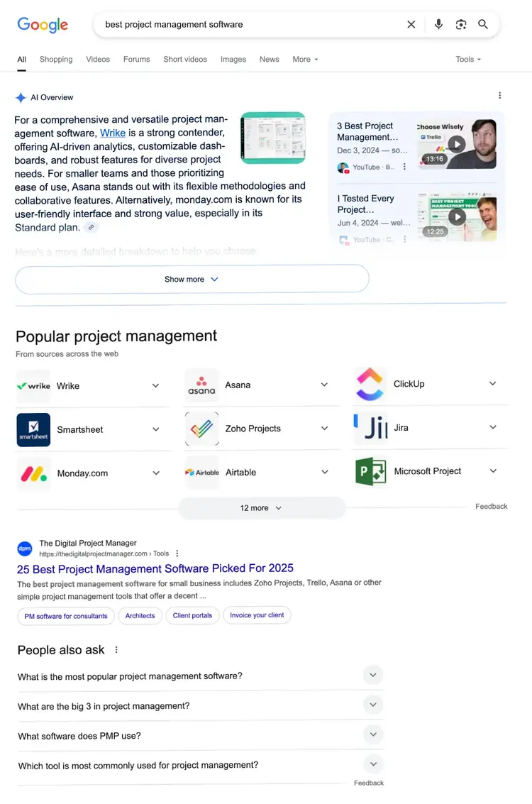Follow the Wrike link in AI Overview
532x804 pixels.
113,133
